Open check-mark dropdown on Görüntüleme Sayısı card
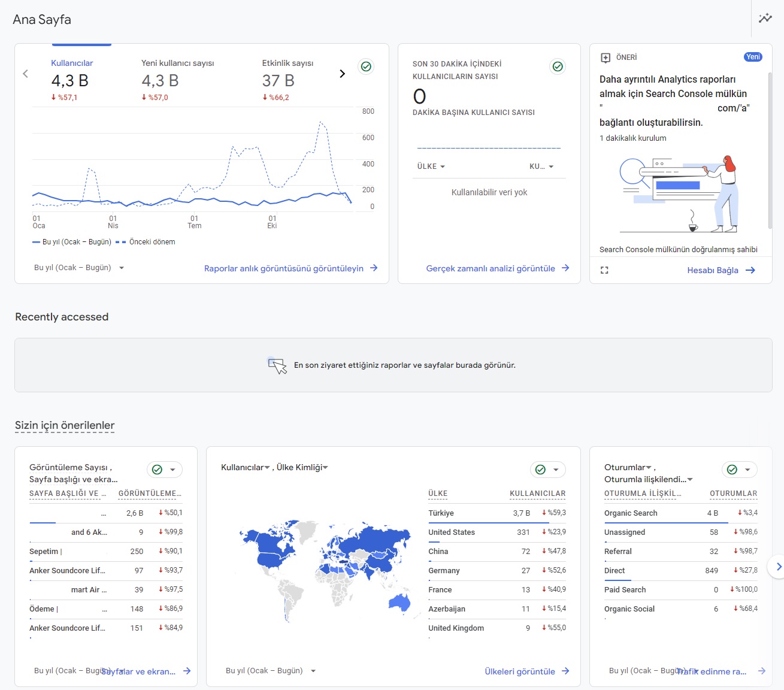Screen dimensions: 784x690 pos(165,470)
